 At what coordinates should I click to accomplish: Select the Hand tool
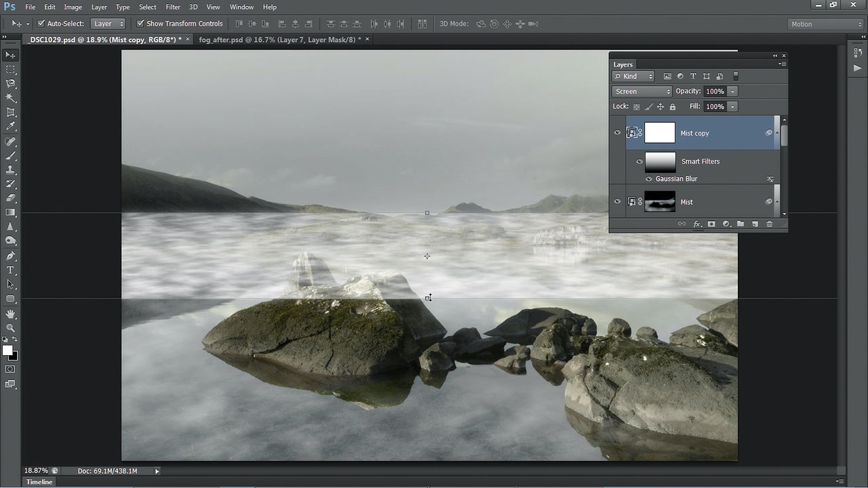point(10,314)
